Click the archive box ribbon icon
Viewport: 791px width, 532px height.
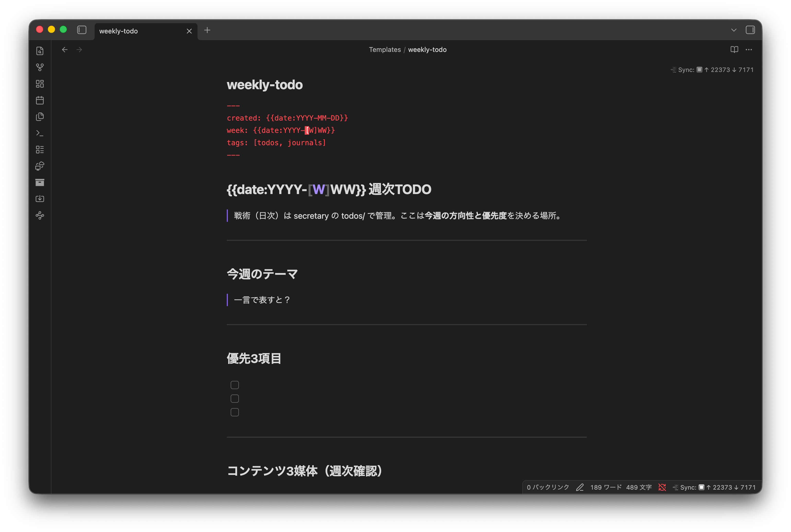(x=40, y=182)
